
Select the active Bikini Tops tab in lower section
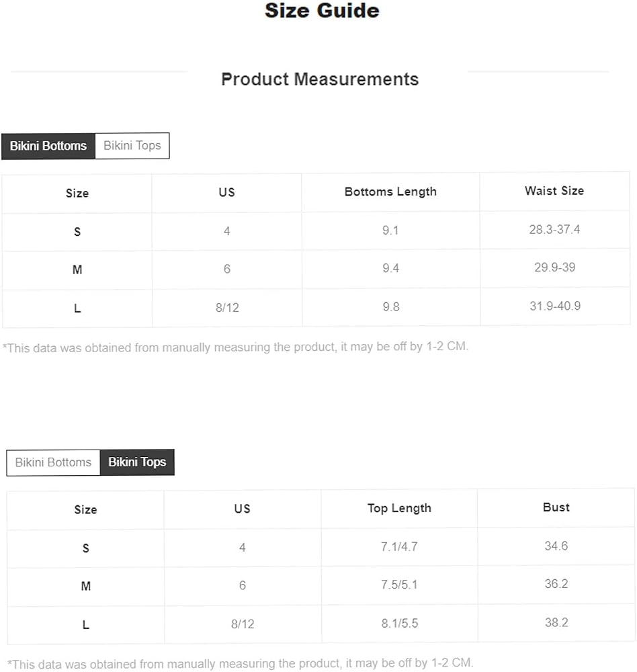(137, 462)
